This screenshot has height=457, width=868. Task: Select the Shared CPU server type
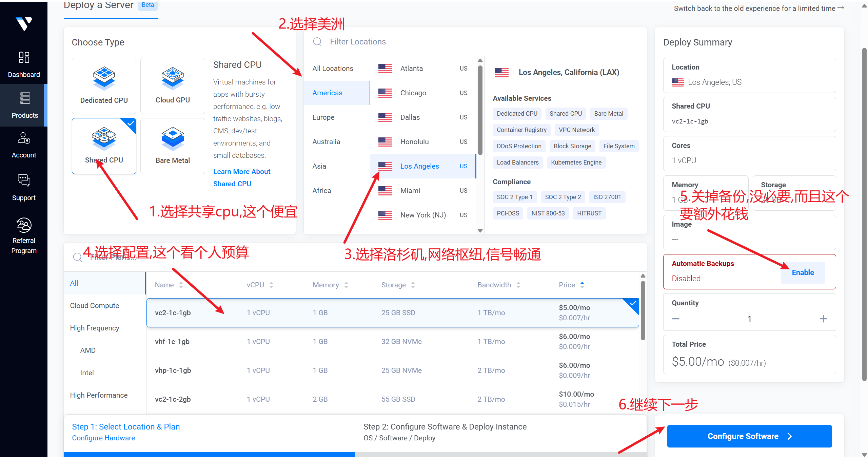pos(104,146)
